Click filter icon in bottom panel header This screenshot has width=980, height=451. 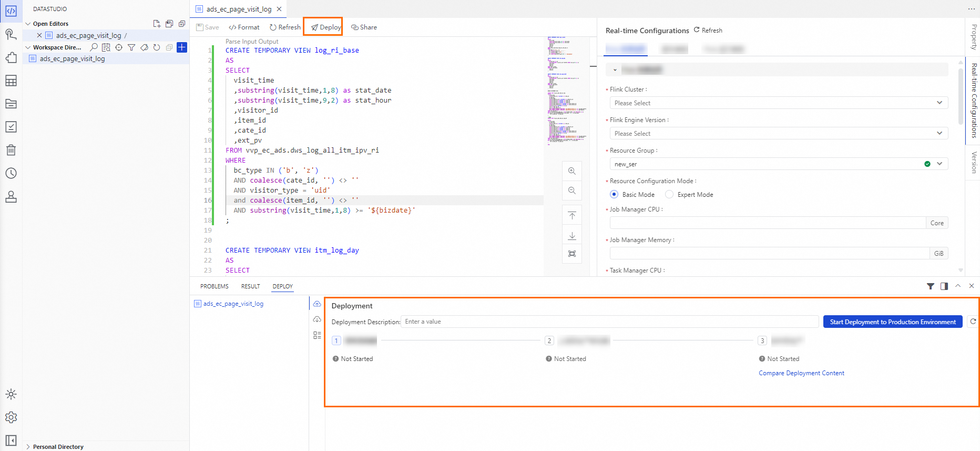[x=931, y=286]
